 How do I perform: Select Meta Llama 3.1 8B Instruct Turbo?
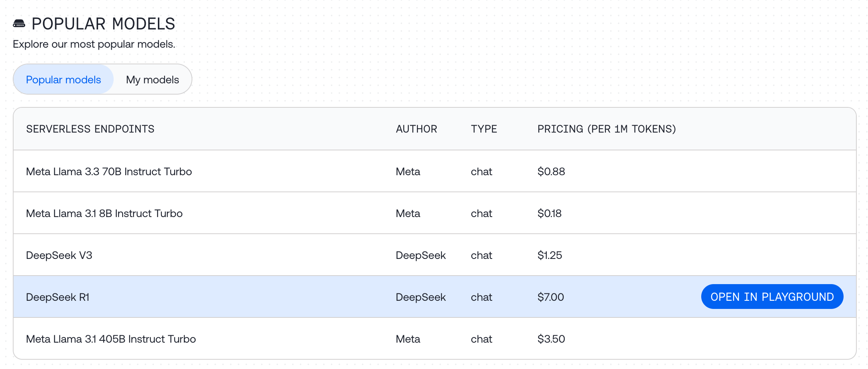point(104,213)
